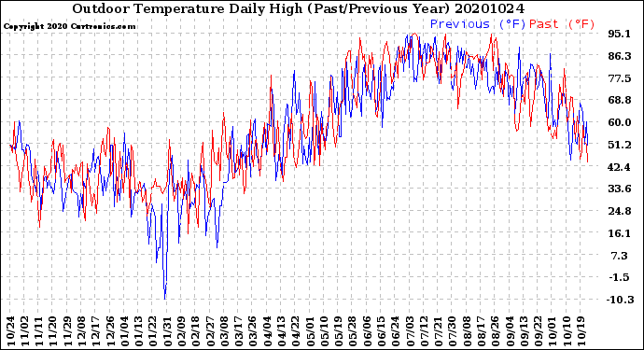Click the 01/04 x-axis date label
Viewport: 644px width, 350px height.
click(x=123, y=331)
